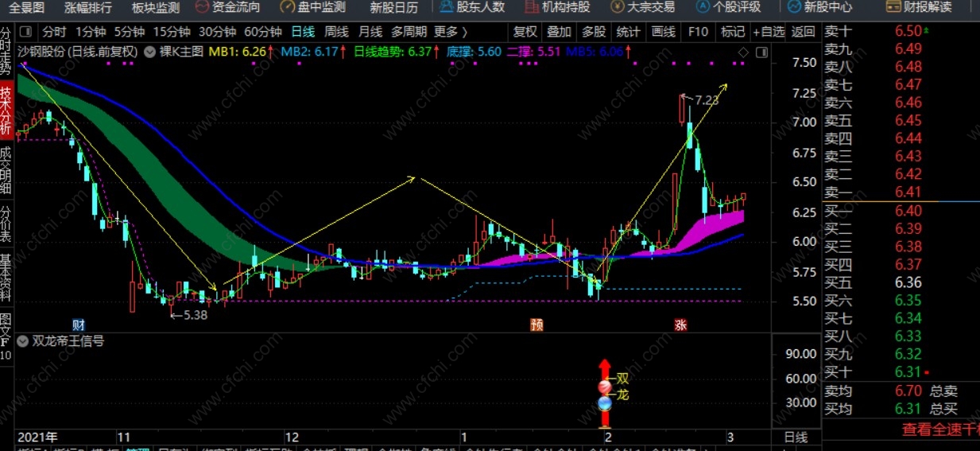Viewport: 980px width, 451px height.
Task: Click the 大宗交易 block trade icon
Action: 617,7
